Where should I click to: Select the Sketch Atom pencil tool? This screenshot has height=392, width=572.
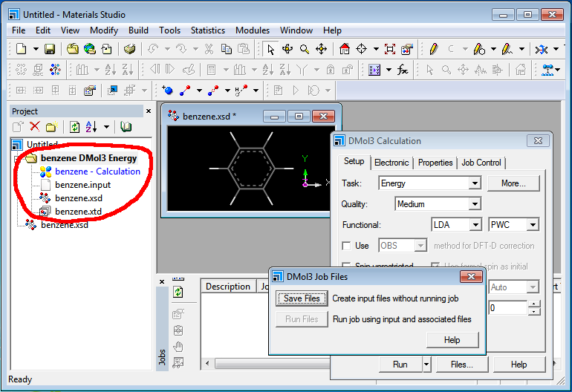433,49
